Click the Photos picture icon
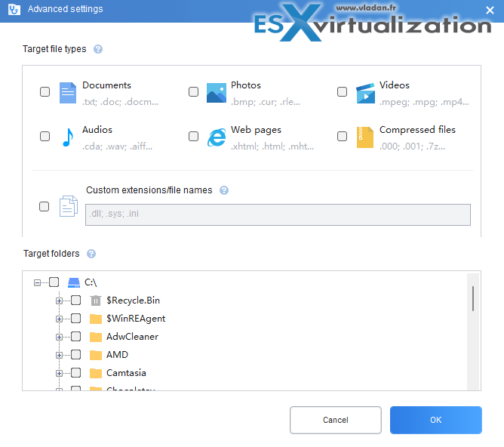This screenshot has width=504, height=447. point(217,93)
